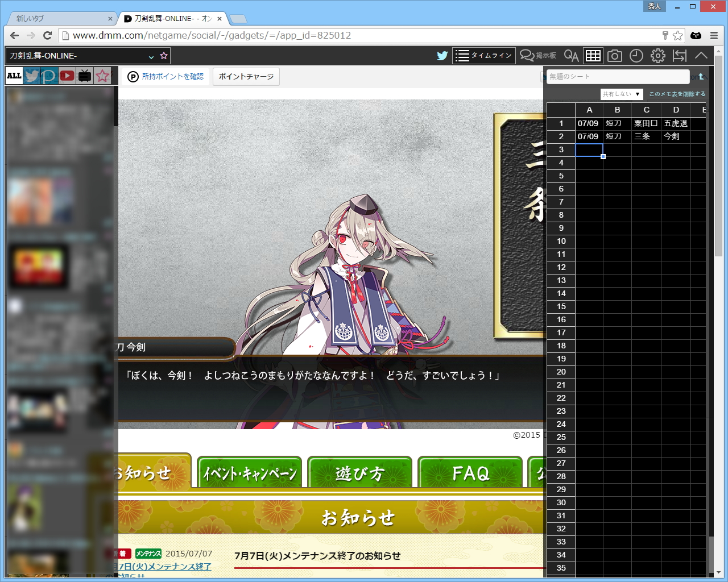728x582 pixels.
Task: Click the イベント・キャンペーン tab
Action: (x=250, y=473)
